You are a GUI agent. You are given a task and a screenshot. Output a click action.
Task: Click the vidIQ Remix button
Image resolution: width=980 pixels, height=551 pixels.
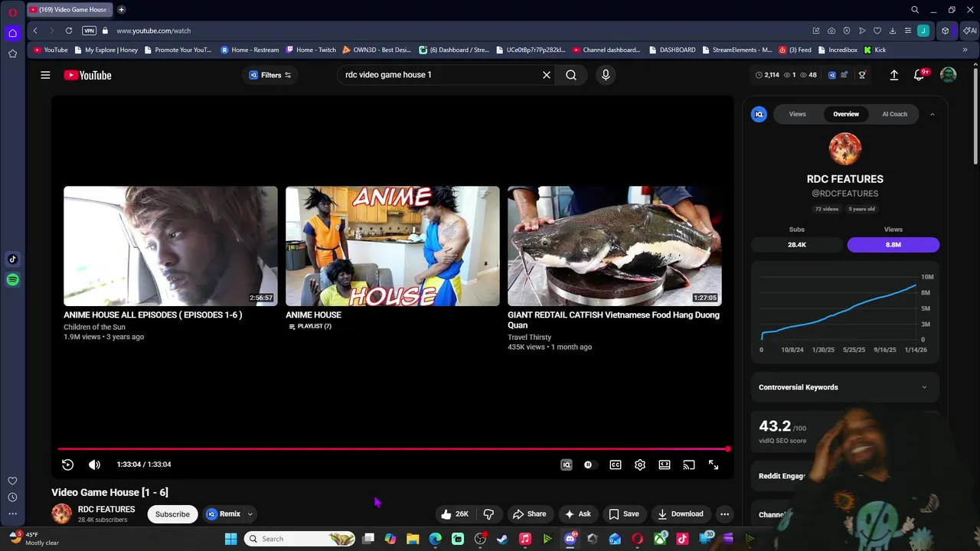click(223, 514)
